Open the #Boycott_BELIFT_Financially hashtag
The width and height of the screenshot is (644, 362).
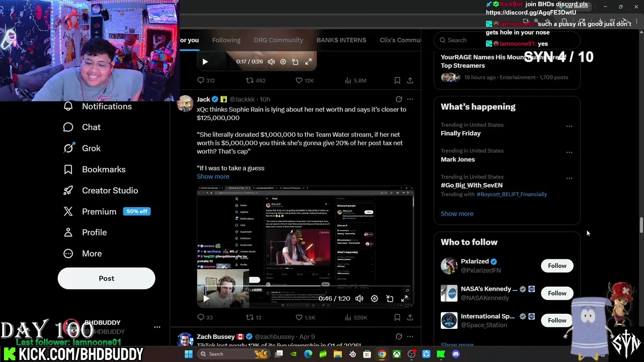coord(512,194)
